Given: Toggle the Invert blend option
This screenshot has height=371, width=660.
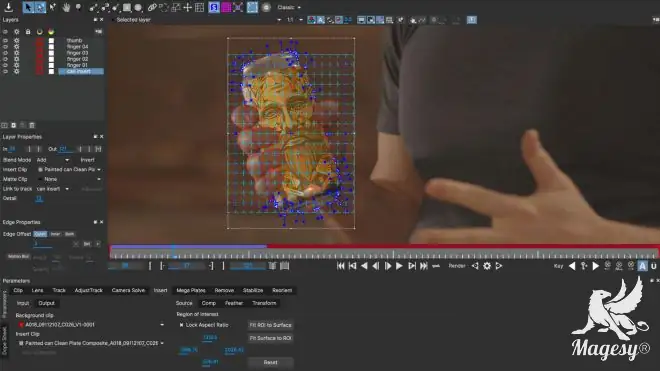Looking at the screenshot, I should tap(87, 160).
